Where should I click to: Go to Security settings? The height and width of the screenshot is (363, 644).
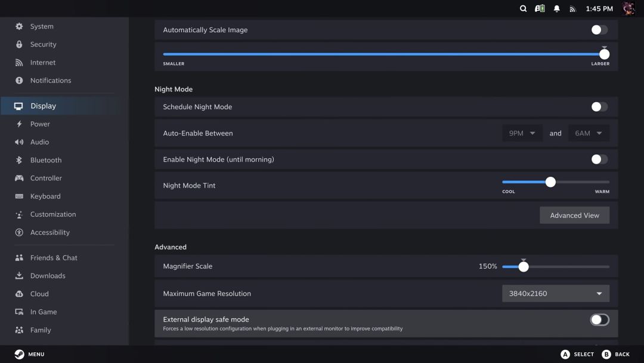point(43,44)
